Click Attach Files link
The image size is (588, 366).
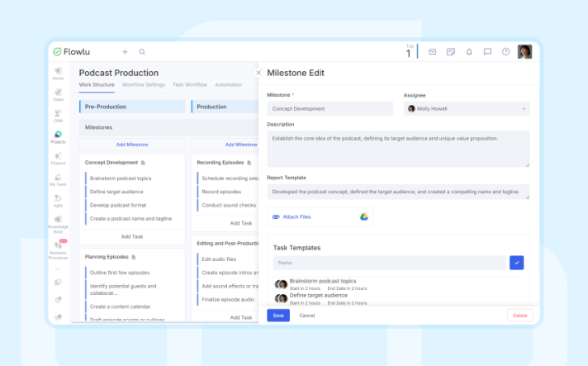point(296,216)
